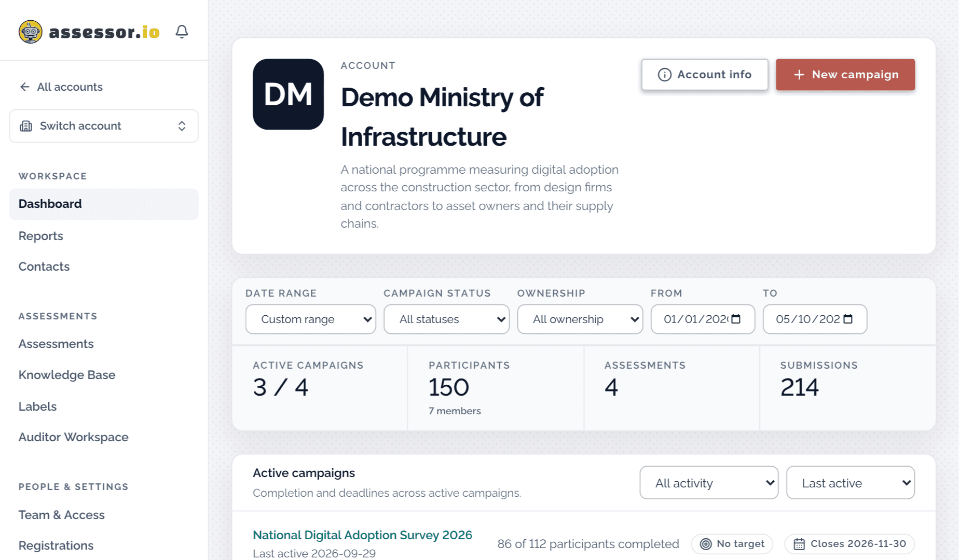Open the Switch account selector

tap(104, 126)
